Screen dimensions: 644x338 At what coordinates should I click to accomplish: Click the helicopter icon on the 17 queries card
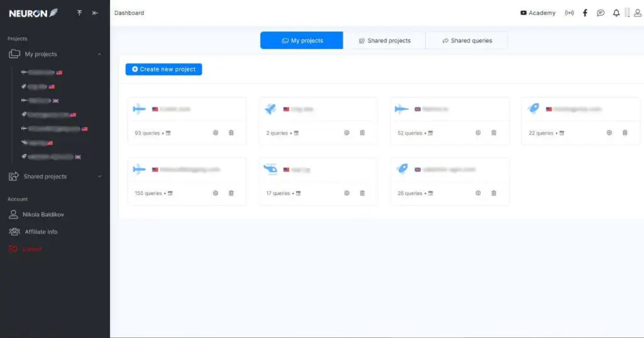pos(270,169)
